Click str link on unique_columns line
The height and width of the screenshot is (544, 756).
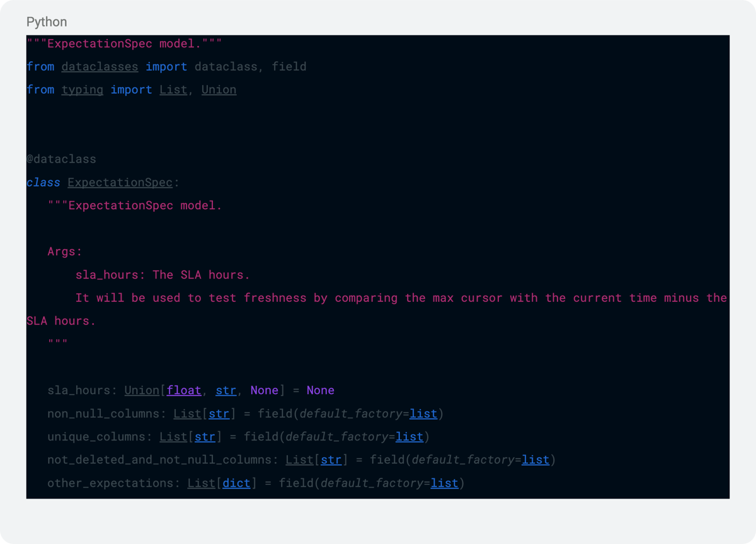pos(205,437)
